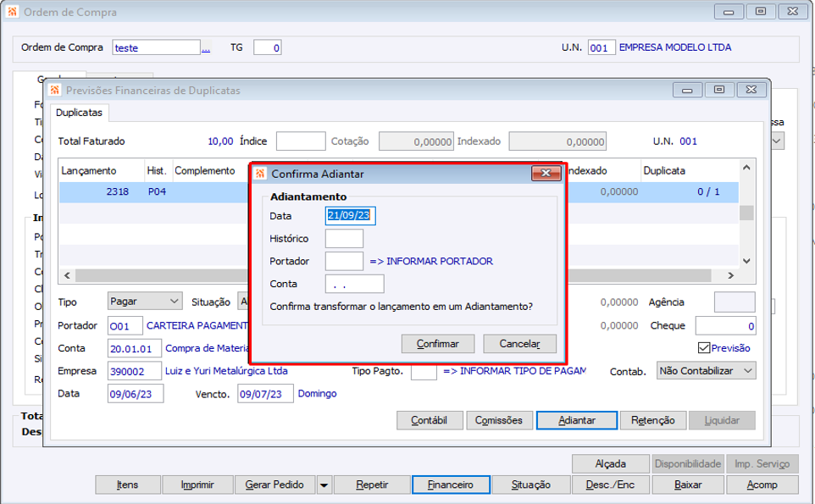Click the Repetir button
Screen dimensions: 815x504
pyautogui.click(x=372, y=485)
